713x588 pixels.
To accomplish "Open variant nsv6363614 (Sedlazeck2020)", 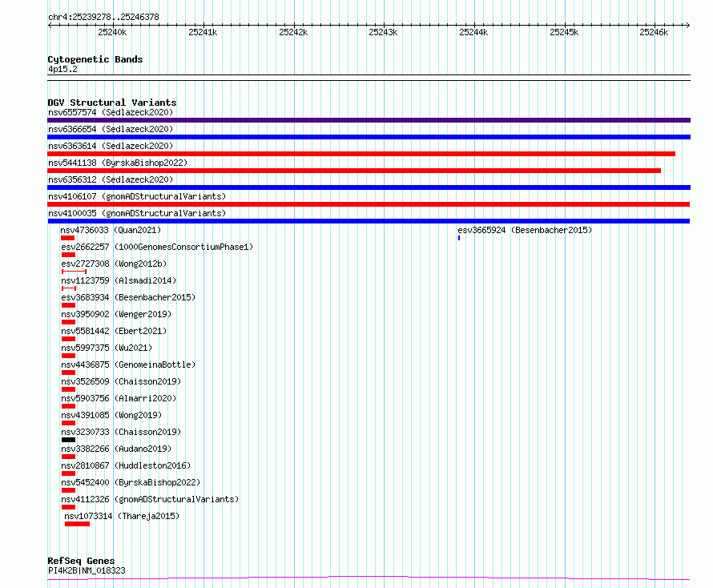I will [111, 146].
